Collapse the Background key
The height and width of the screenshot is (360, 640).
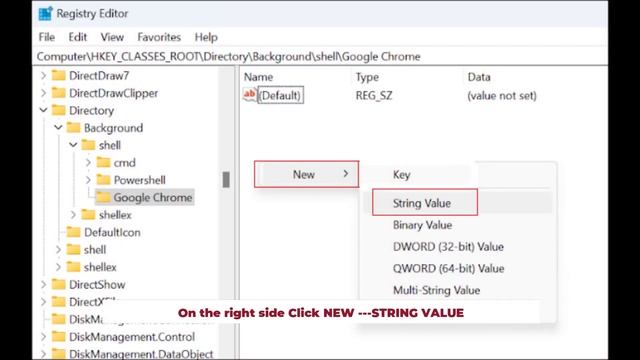(x=58, y=128)
